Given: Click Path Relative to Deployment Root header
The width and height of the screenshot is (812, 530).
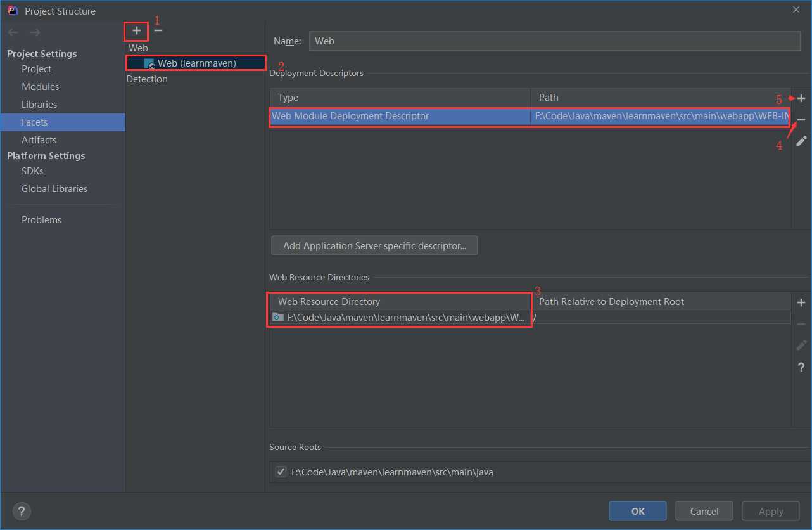Looking at the screenshot, I should pyautogui.click(x=661, y=302).
